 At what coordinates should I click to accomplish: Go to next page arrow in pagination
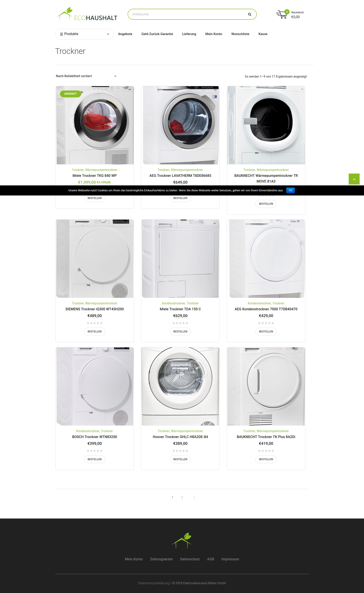click(194, 497)
